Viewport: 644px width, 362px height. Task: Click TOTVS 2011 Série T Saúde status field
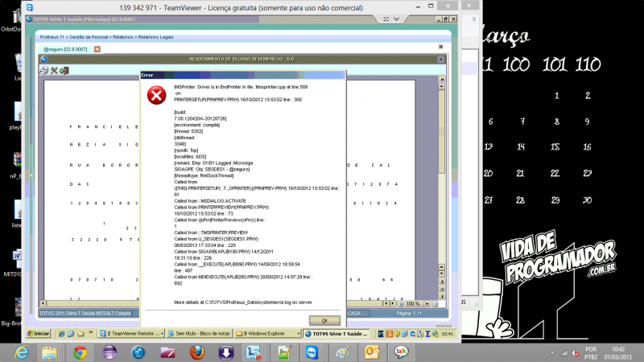click(85, 313)
